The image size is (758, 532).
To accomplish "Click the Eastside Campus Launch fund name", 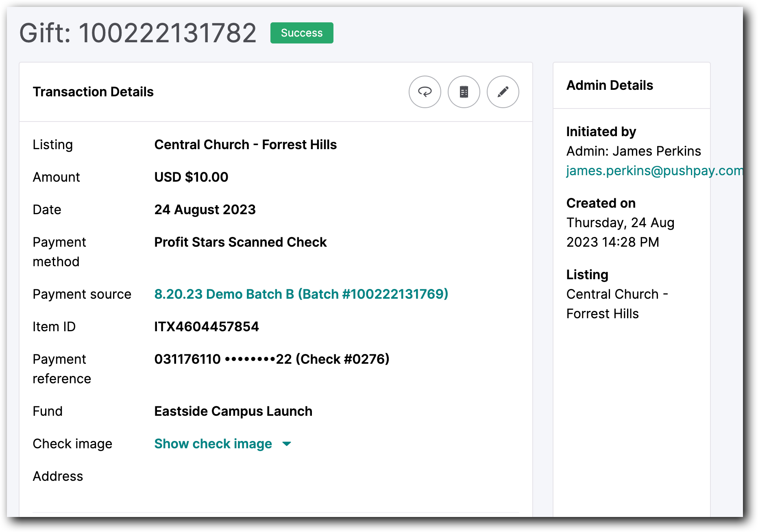I will click(233, 411).
